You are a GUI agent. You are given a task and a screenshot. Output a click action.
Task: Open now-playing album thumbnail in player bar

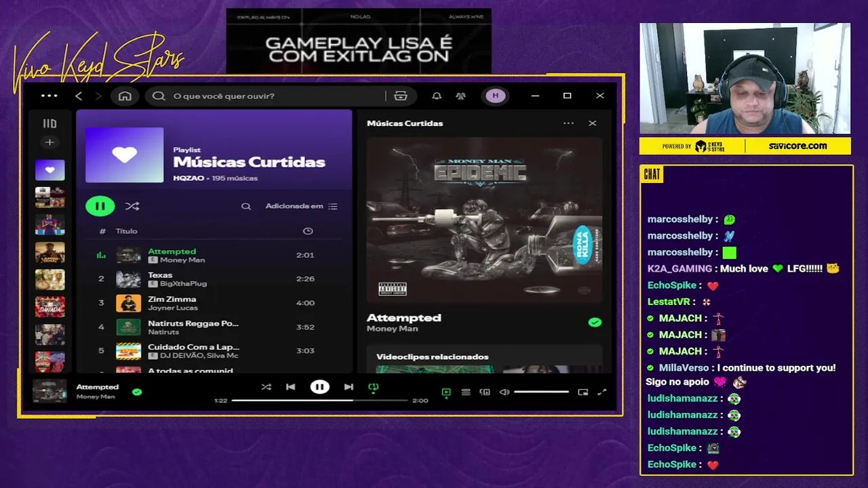(50, 392)
